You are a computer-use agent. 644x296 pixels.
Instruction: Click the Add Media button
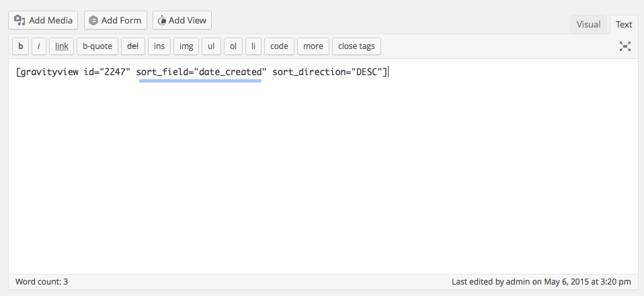tap(44, 20)
